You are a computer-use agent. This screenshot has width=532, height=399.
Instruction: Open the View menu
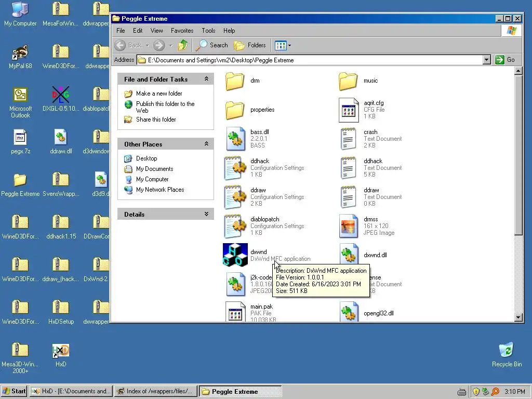(156, 31)
